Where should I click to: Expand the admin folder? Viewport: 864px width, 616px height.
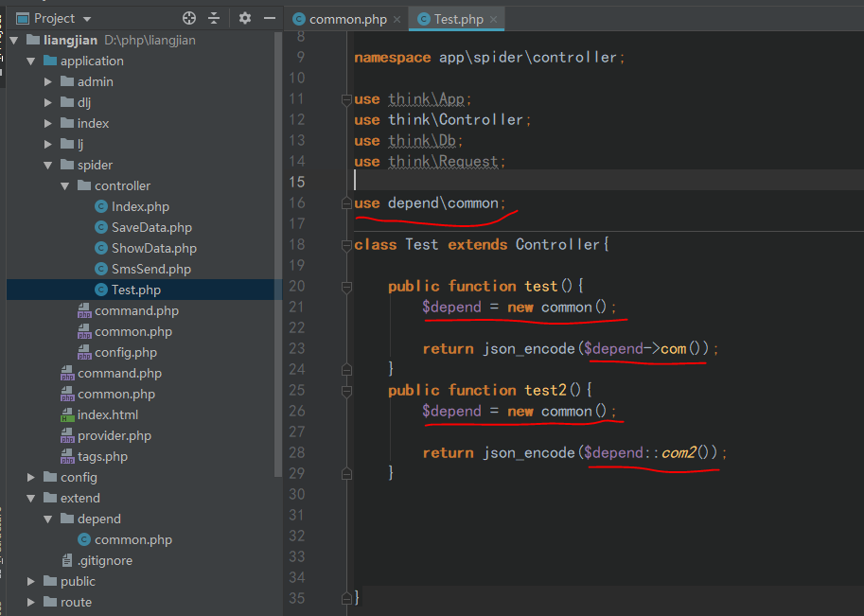click(x=49, y=81)
